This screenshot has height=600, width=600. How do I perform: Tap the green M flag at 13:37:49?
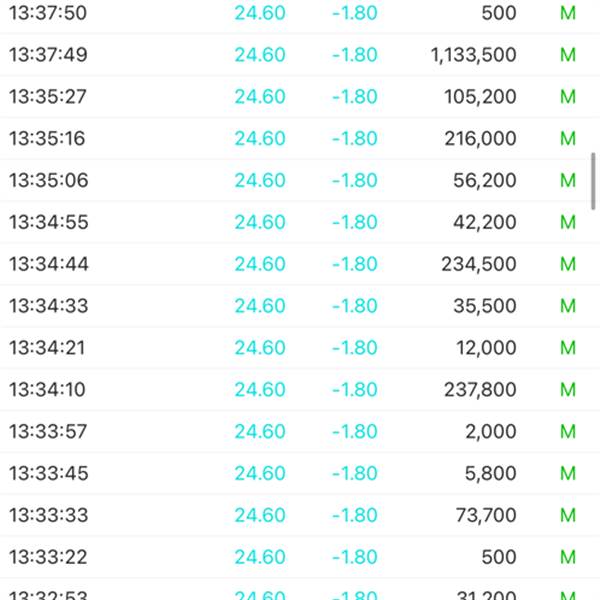click(x=568, y=55)
